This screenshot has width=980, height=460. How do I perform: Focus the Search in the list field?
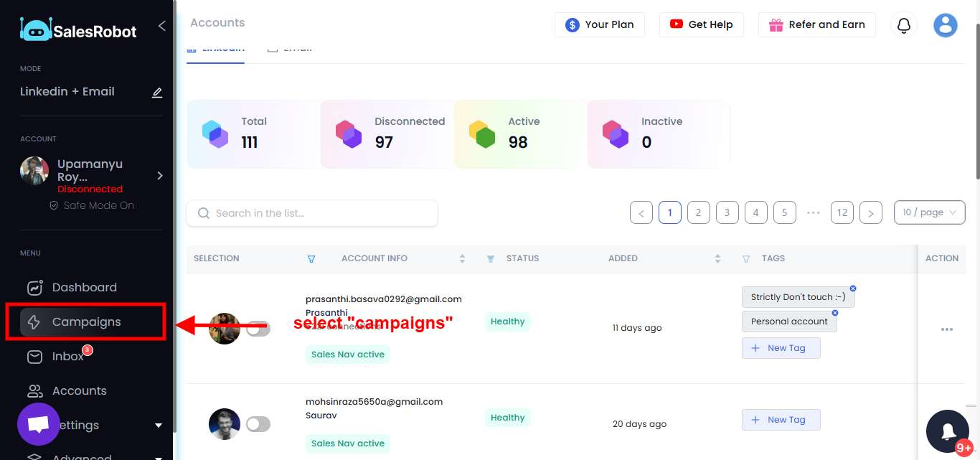point(312,213)
